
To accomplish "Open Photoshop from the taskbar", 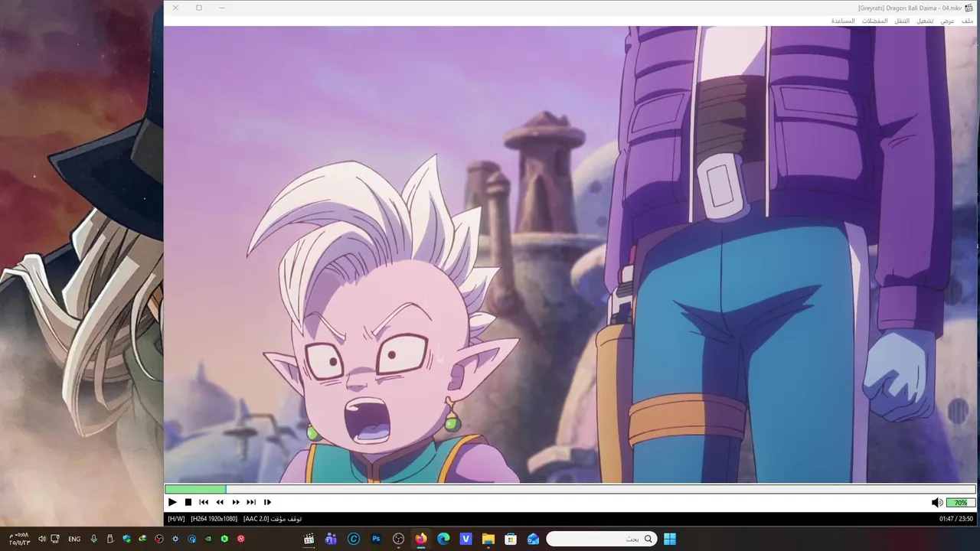I will point(376,539).
